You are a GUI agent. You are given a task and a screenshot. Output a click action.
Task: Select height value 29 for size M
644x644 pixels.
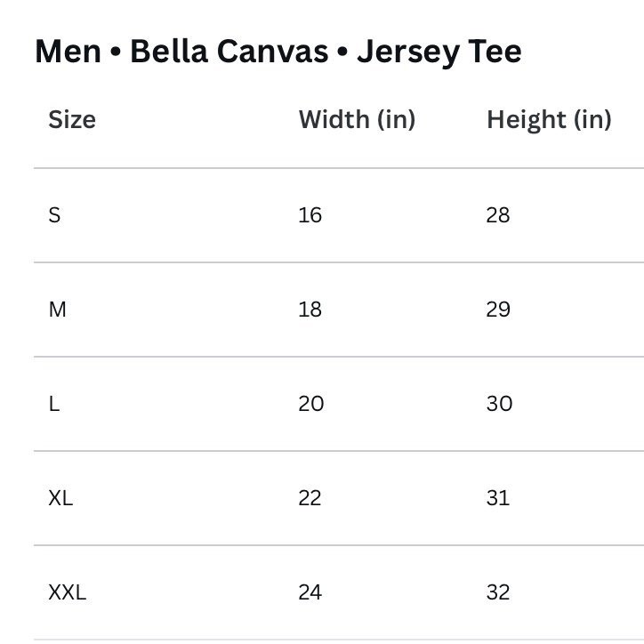click(498, 310)
